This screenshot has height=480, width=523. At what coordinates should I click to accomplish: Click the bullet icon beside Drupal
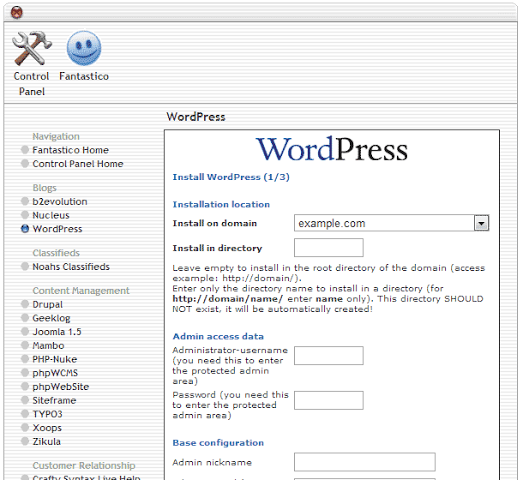25,304
